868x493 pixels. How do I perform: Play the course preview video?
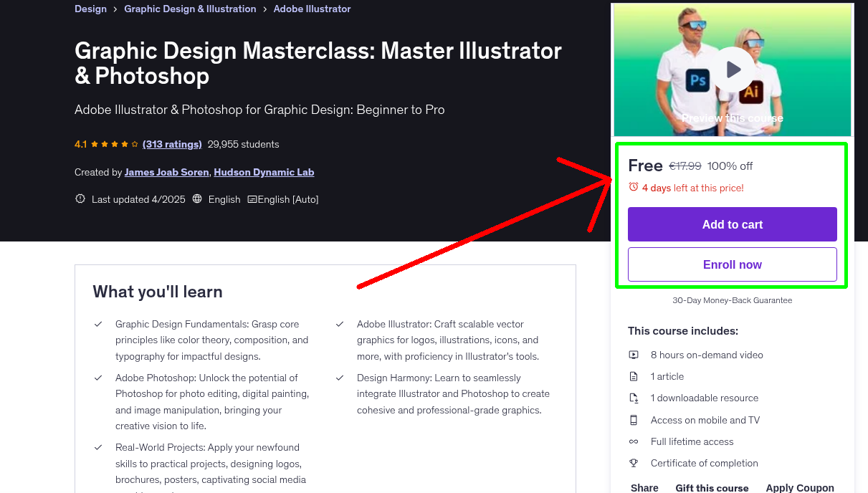[x=732, y=69]
